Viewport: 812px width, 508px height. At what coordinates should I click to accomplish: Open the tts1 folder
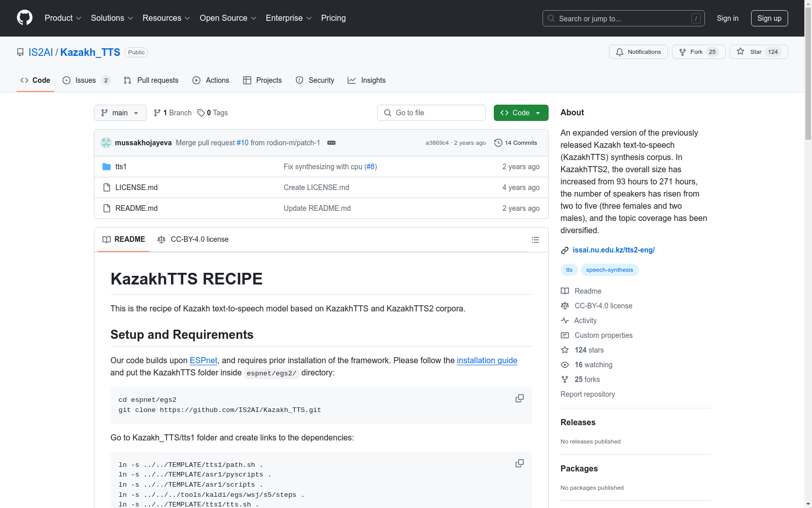click(121, 167)
